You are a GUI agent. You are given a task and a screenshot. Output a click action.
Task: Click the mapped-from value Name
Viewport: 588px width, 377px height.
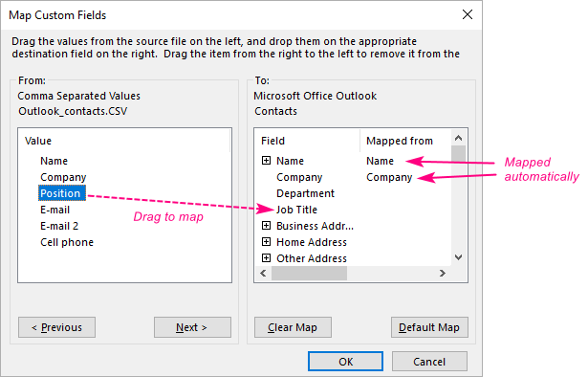(380, 161)
